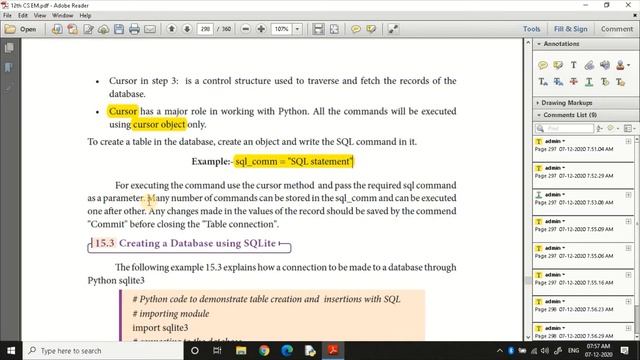Collapse the Comments List section

click(x=539, y=115)
